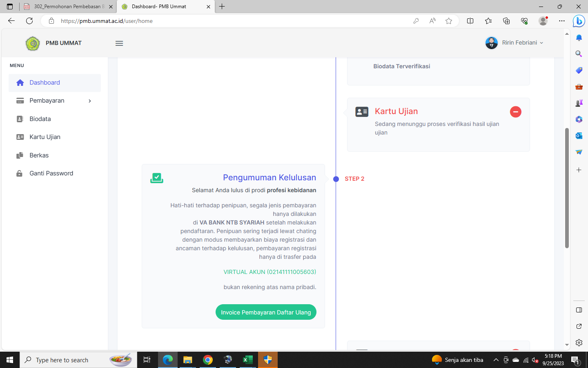Open the Outlook icon in Edge sidebar

click(579, 135)
